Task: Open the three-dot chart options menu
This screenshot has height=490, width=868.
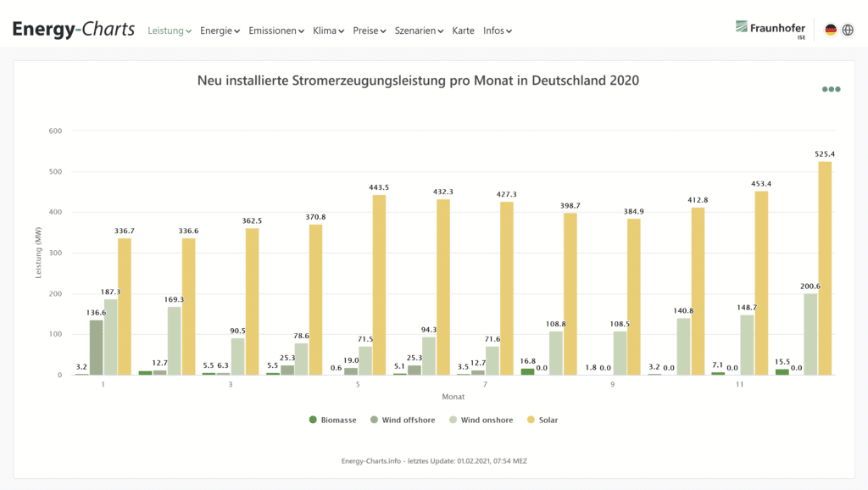Action: [x=831, y=89]
